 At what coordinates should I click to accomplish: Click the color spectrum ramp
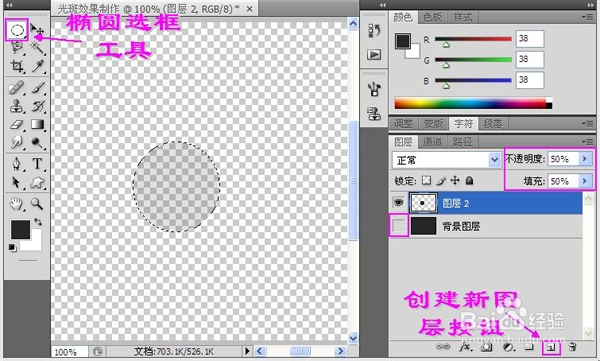(473, 103)
